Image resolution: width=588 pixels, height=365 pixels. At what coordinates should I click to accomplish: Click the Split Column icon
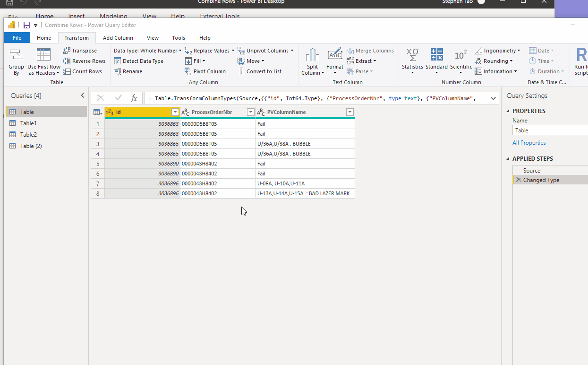pyautogui.click(x=312, y=55)
